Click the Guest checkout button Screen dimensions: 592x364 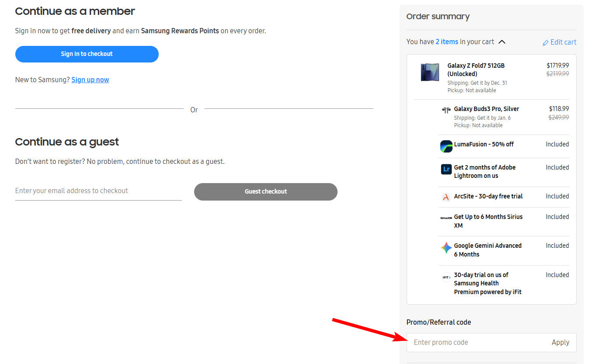(x=266, y=192)
